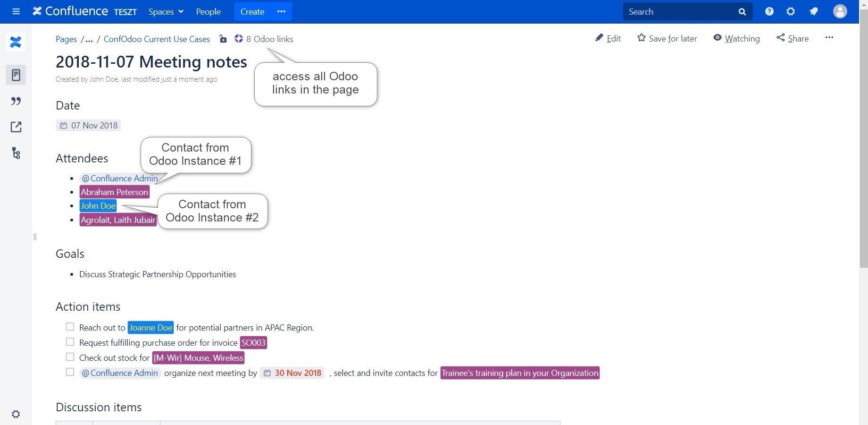Share this page
The image size is (868, 425).
793,38
